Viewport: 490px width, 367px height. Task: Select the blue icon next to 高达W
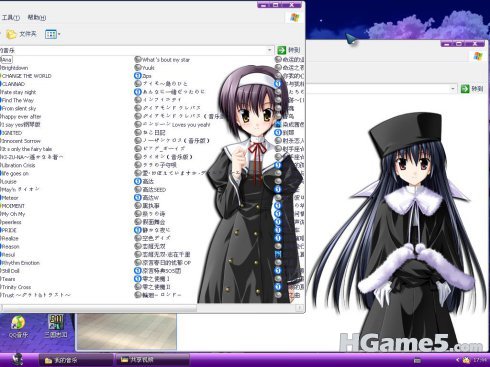138,197
